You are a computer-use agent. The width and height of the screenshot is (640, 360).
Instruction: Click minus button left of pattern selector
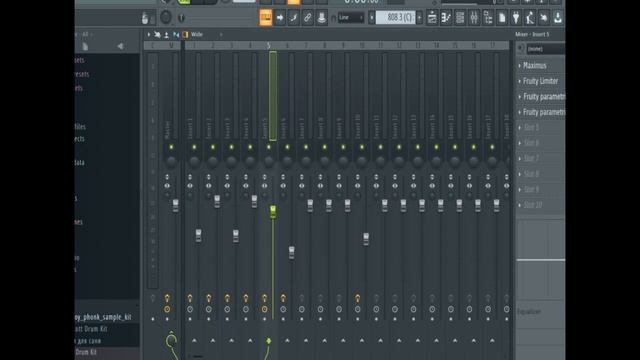pos(371,18)
